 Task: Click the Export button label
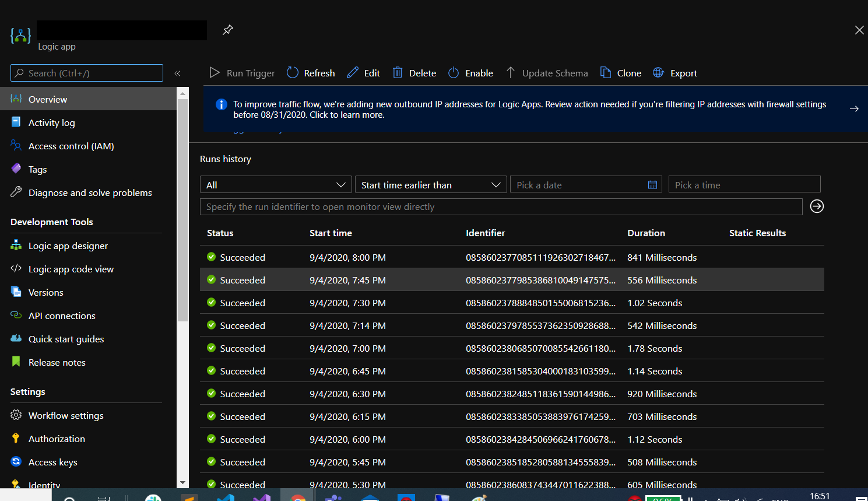point(684,73)
